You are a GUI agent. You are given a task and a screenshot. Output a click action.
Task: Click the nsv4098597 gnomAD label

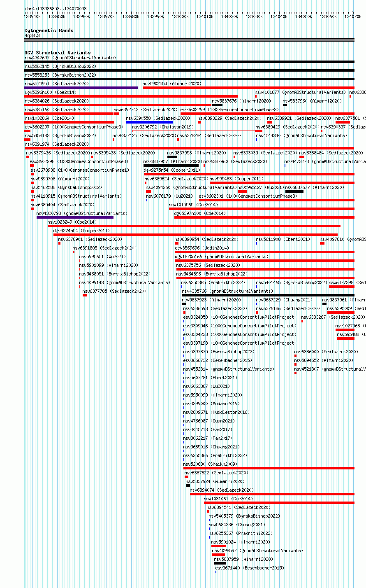click(257, 551)
